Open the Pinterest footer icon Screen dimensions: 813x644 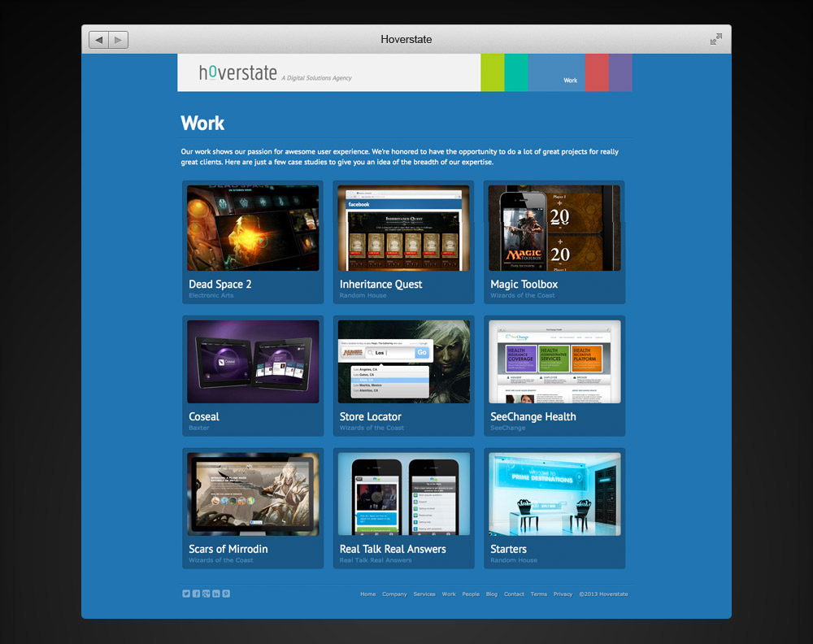tap(226, 594)
